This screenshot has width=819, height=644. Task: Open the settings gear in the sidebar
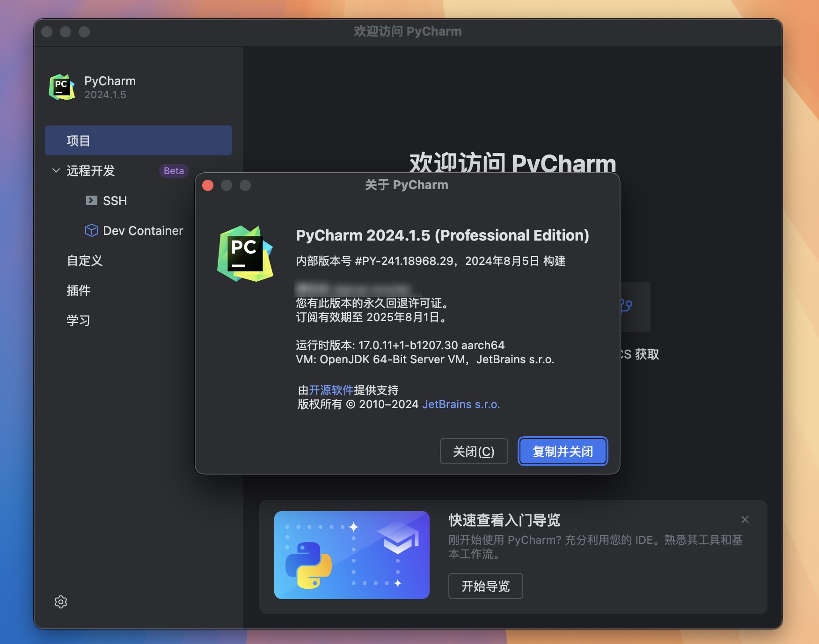(61, 601)
